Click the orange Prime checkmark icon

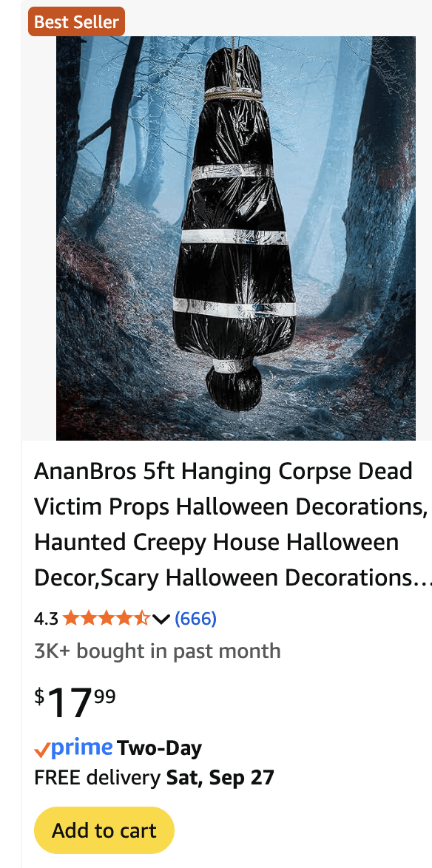click(42, 750)
